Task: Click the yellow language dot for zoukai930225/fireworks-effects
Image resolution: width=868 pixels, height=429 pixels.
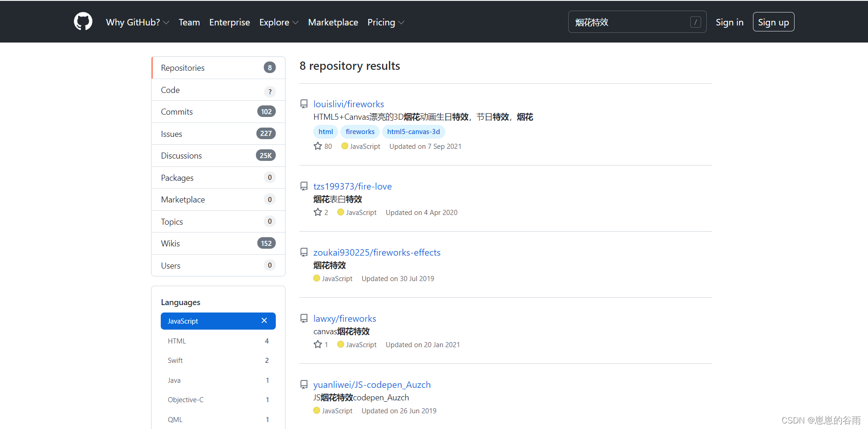Action: tap(316, 278)
